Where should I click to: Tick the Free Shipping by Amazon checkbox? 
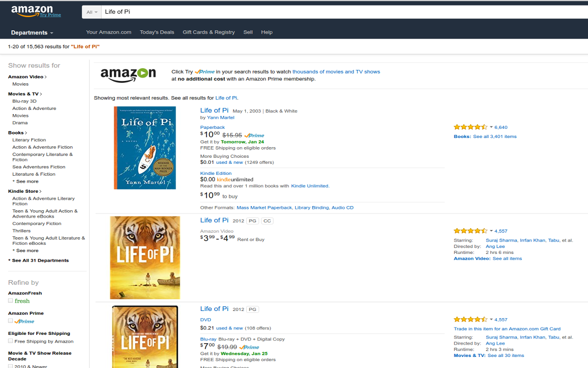pos(11,341)
